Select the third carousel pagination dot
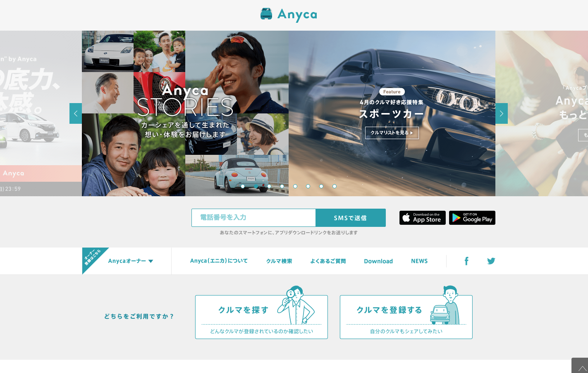 [x=269, y=186]
